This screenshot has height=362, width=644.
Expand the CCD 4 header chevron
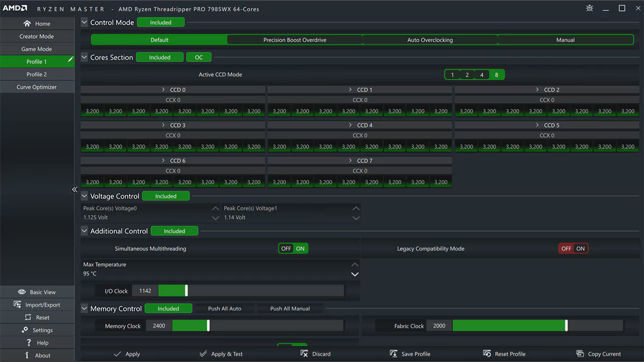(x=350, y=125)
